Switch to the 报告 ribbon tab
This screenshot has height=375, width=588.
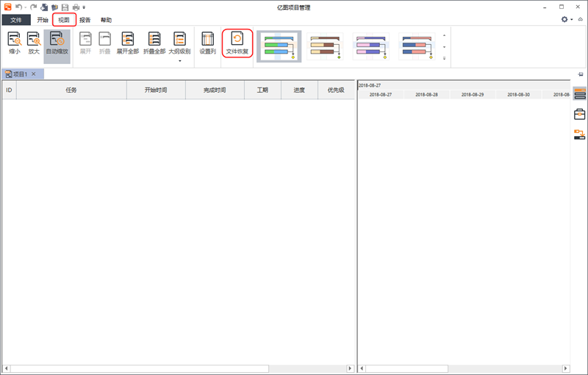click(85, 20)
